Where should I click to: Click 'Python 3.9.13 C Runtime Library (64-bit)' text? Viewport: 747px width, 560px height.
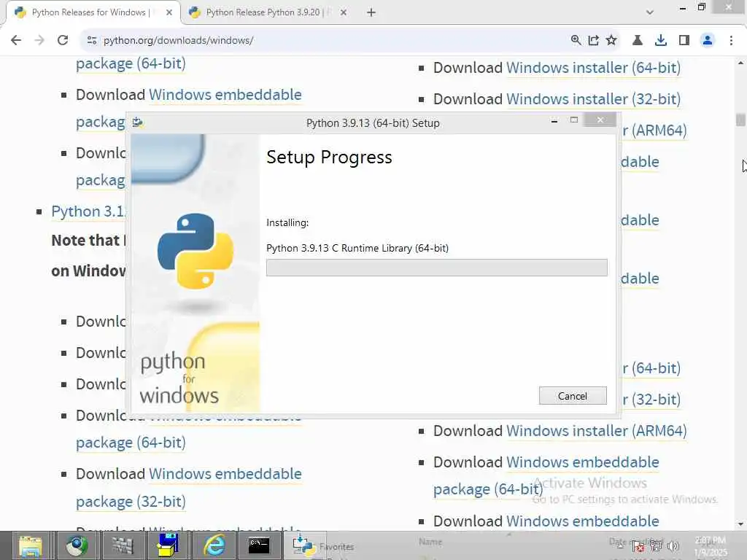click(x=357, y=248)
